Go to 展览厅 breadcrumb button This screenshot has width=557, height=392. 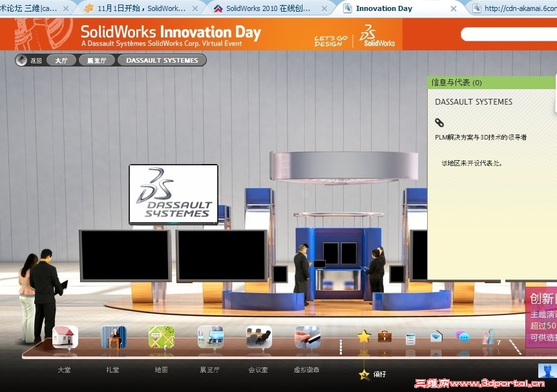97,60
